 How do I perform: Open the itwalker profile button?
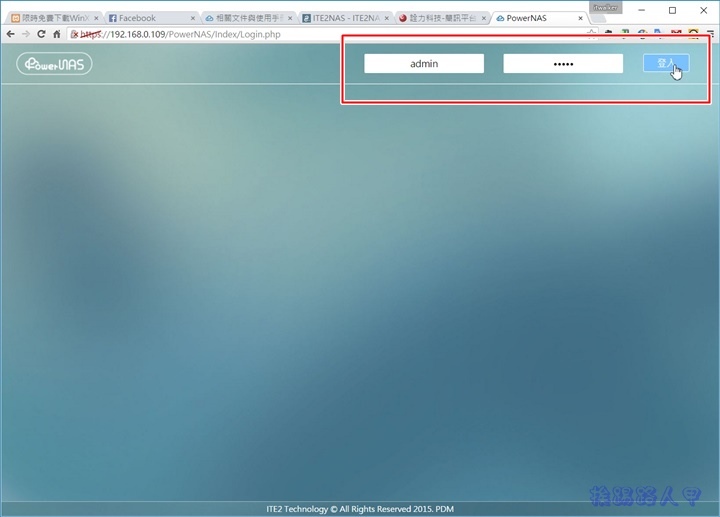(x=605, y=7)
